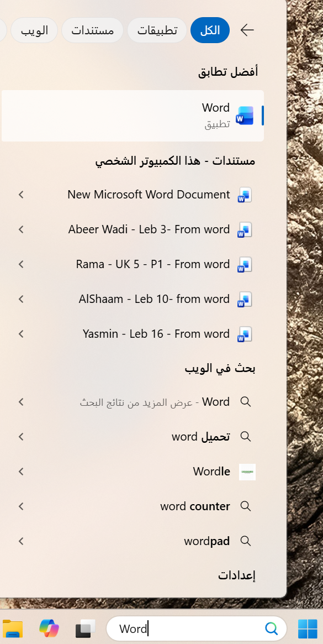Click the إعدادات section heading
The width and height of the screenshot is (323, 644).
(x=237, y=575)
